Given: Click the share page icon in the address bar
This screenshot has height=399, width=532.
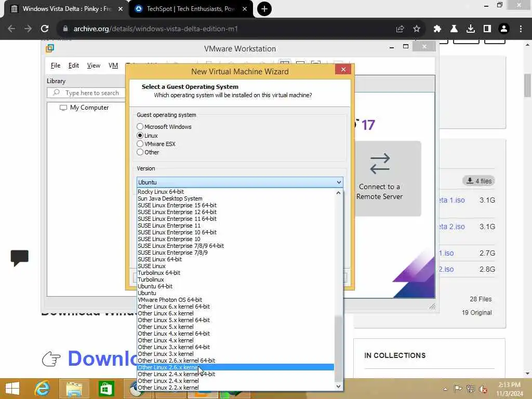Looking at the screenshot, I should point(400,29).
